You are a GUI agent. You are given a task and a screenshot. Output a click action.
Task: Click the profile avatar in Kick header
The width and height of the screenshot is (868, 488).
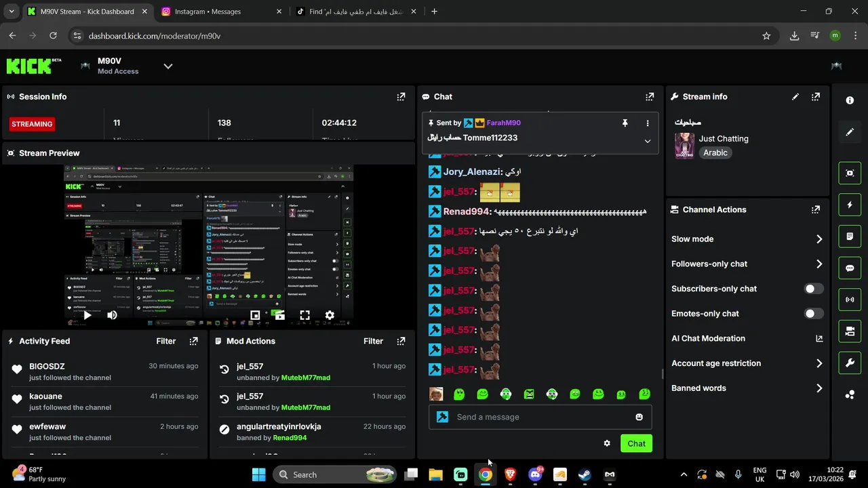(836, 66)
